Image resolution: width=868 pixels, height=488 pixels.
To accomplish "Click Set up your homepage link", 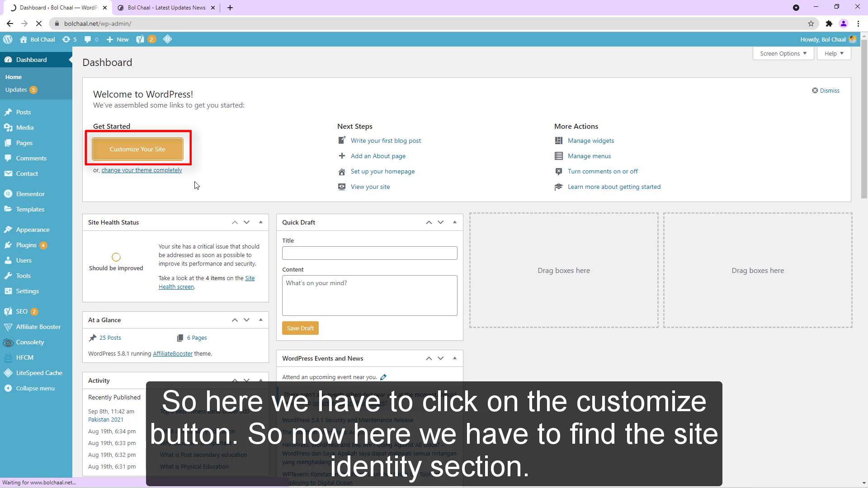I will click(x=382, y=171).
